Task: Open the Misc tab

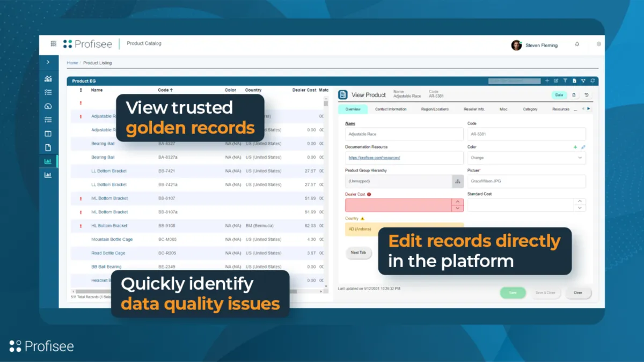Action: point(503,109)
